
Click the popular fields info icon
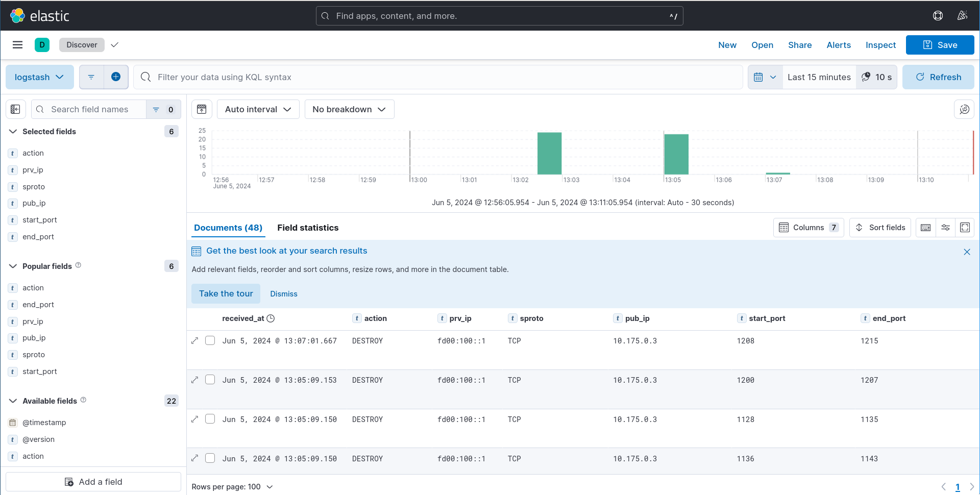(78, 265)
